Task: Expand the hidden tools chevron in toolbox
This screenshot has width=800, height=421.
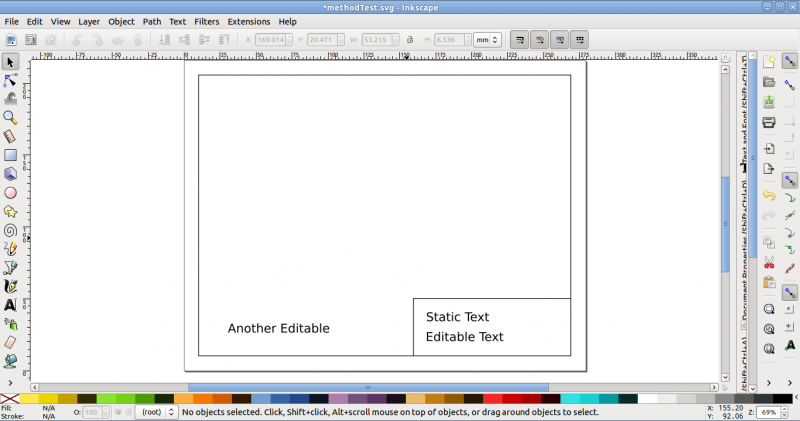Action: (10, 383)
